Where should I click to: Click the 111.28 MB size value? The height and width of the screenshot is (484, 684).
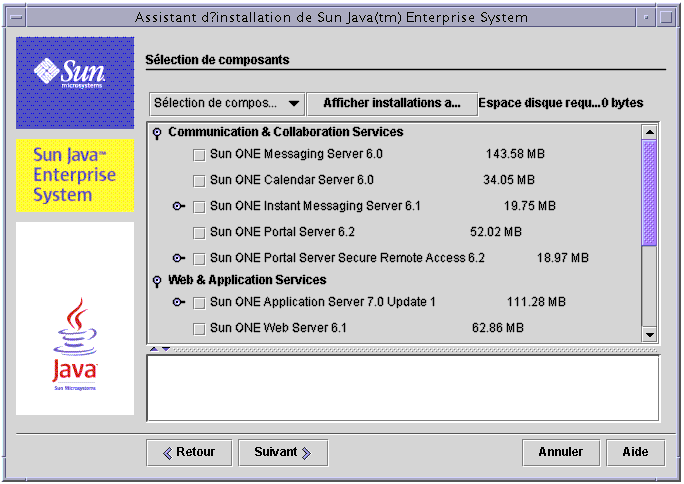536,302
